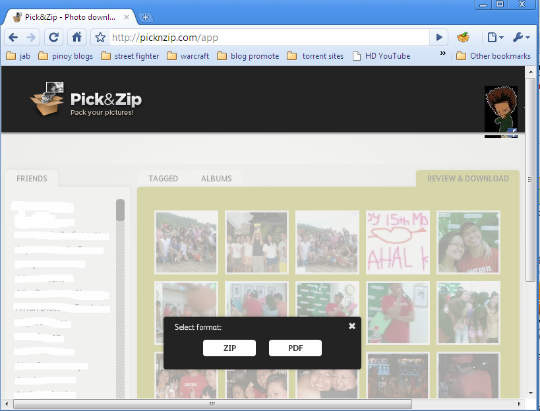
Task: Expand hidden bookmarks with double chevron
Action: [443, 53]
